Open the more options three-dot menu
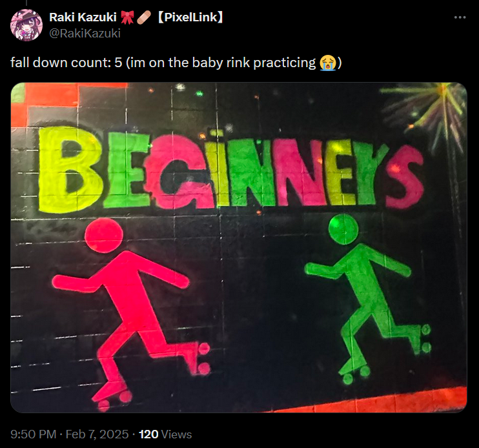The width and height of the screenshot is (479, 448). click(460, 17)
